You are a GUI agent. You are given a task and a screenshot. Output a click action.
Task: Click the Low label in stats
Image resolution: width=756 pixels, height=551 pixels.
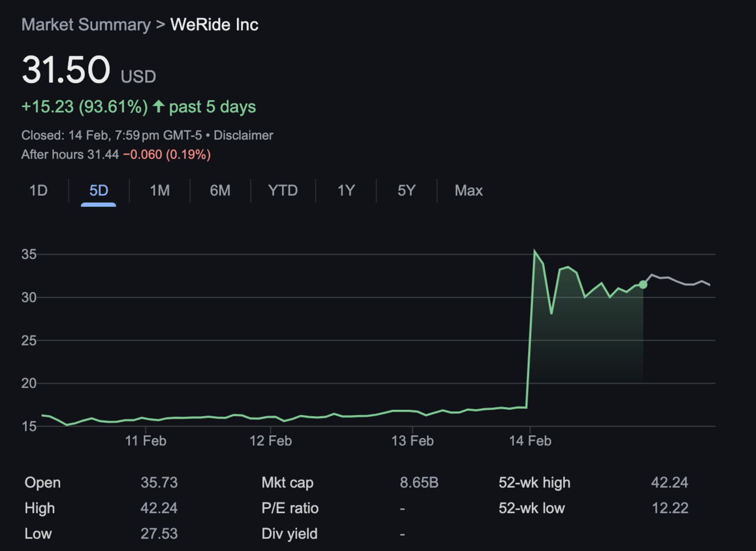(38, 534)
